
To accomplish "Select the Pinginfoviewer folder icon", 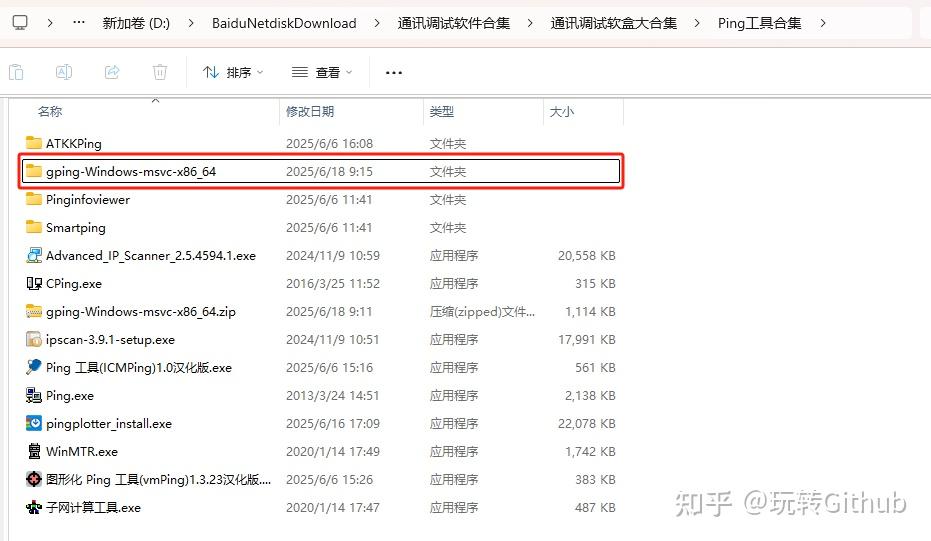I will pos(34,199).
